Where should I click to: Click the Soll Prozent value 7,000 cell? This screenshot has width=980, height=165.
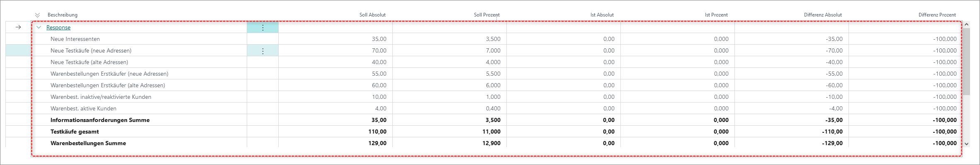click(x=450, y=50)
